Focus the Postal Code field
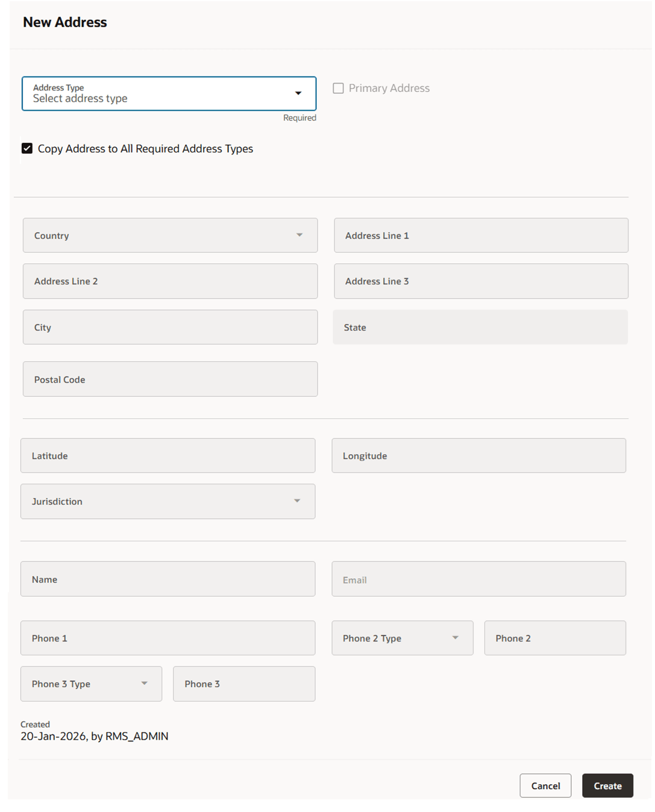 tap(170, 379)
